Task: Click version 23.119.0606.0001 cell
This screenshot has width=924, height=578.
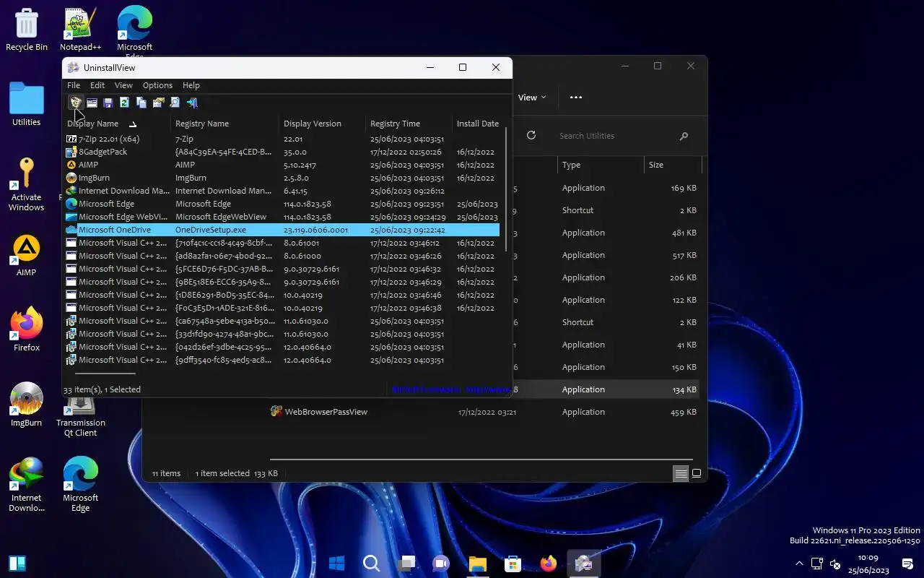Action: tap(315, 230)
